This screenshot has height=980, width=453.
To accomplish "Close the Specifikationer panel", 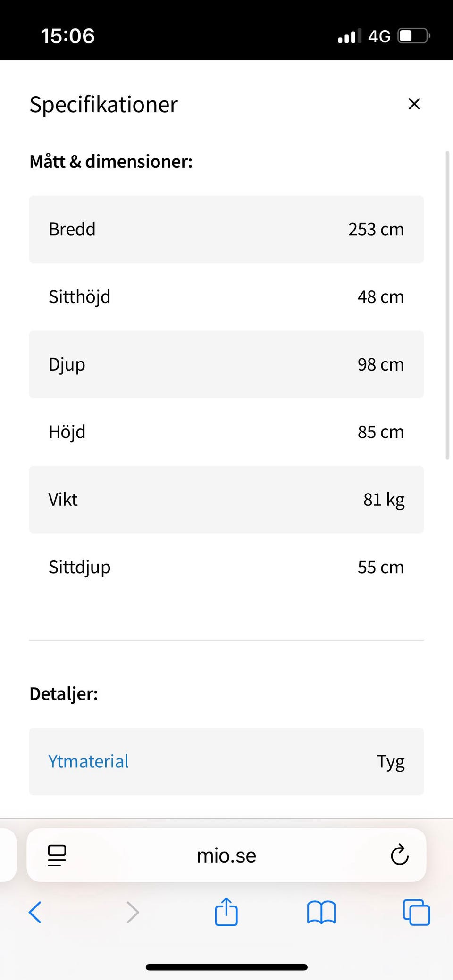I will tap(414, 104).
